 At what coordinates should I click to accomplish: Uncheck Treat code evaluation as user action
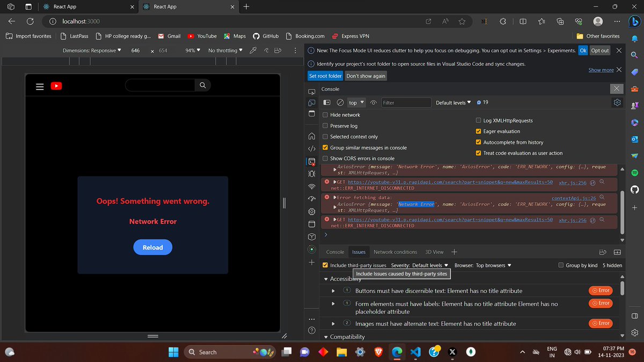point(479,153)
